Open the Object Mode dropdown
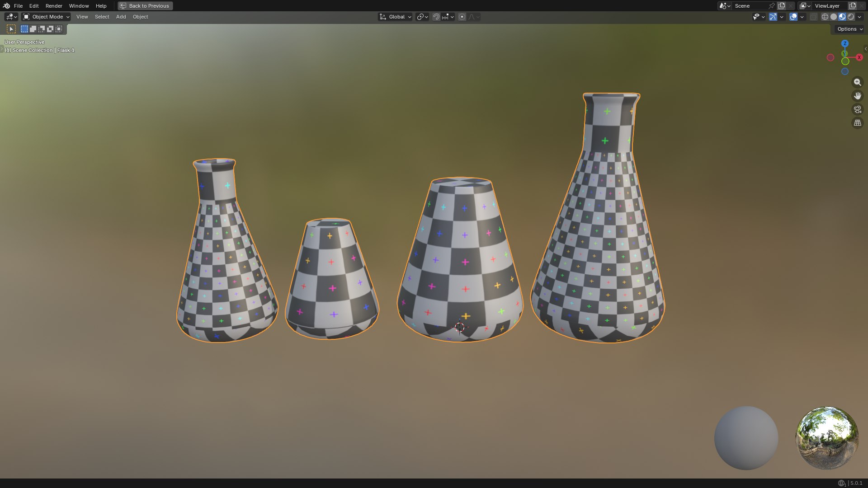The width and height of the screenshot is (868, 488). 47,17
